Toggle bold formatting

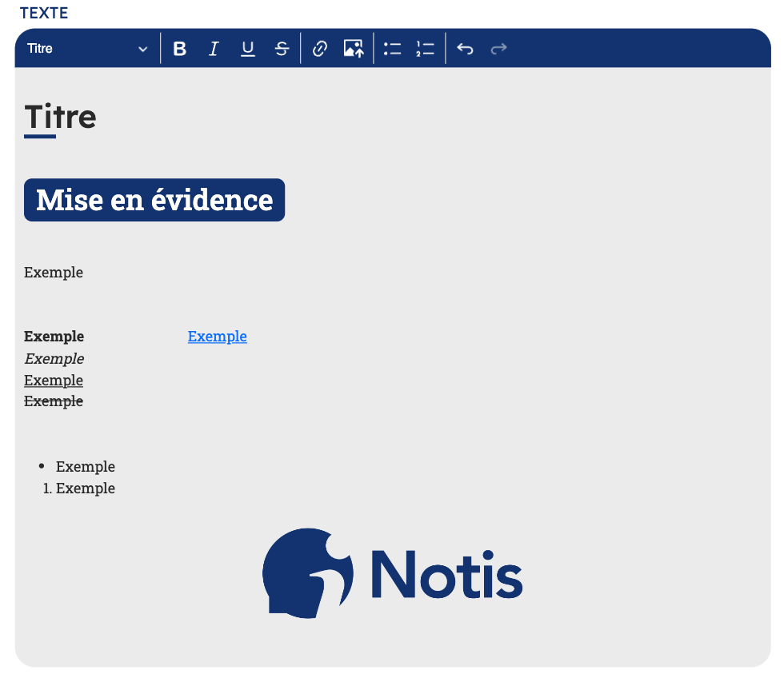pyautogui.click(x=179, y=49)
